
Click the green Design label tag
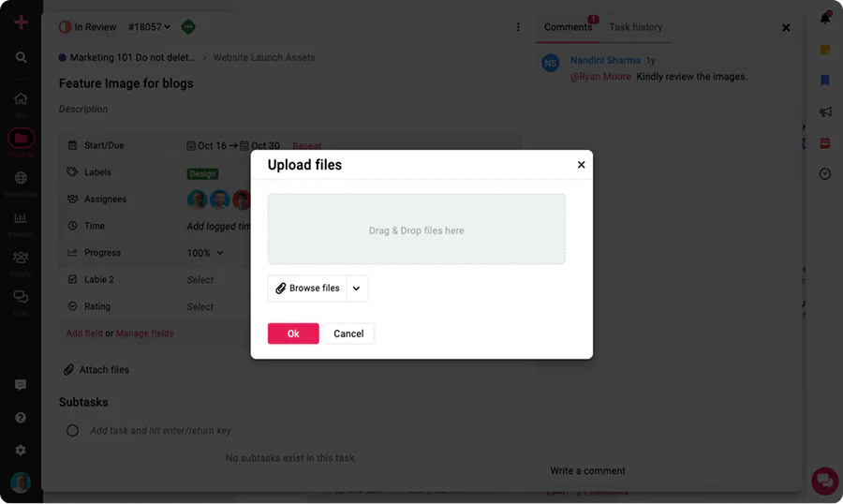click(x=202, y=173)
